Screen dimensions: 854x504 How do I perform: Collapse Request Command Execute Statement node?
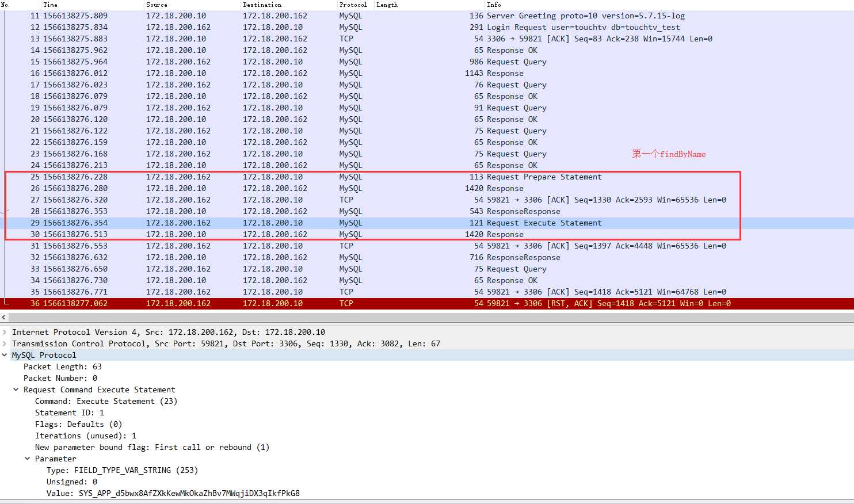point(16,390)
